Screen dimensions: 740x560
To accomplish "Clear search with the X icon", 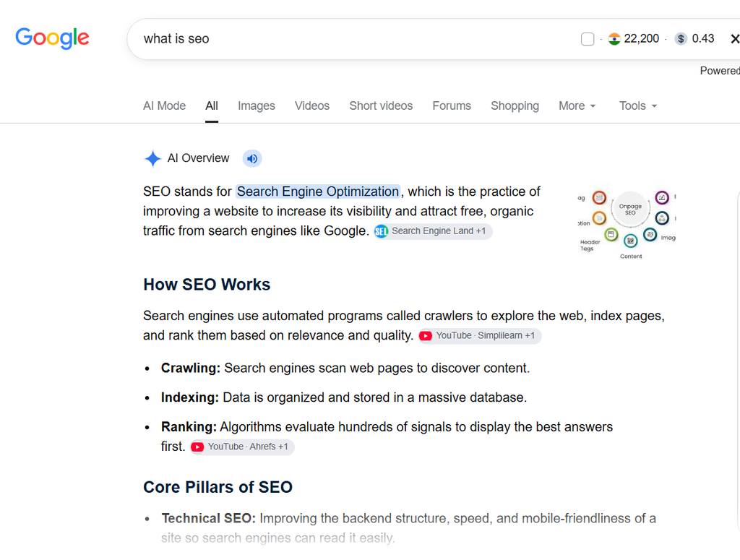I will (734, 39).
